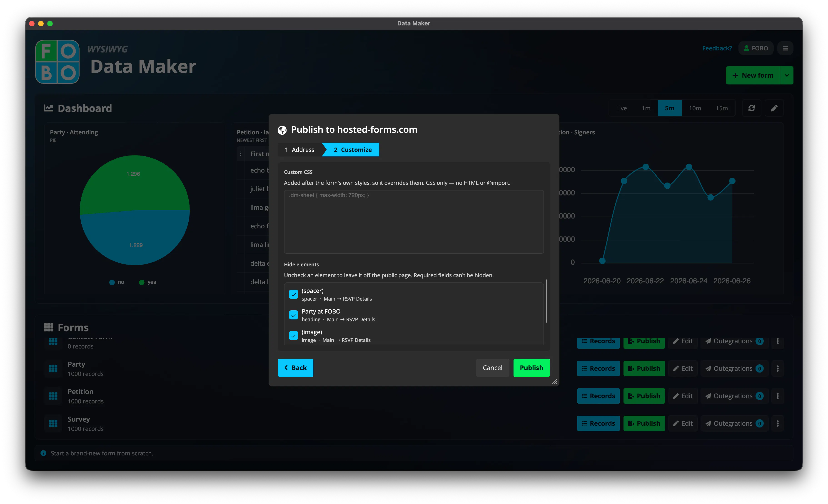This screenshot has height=504, width=828.
Task: Select the Live refresh interval
Action: 621,108
